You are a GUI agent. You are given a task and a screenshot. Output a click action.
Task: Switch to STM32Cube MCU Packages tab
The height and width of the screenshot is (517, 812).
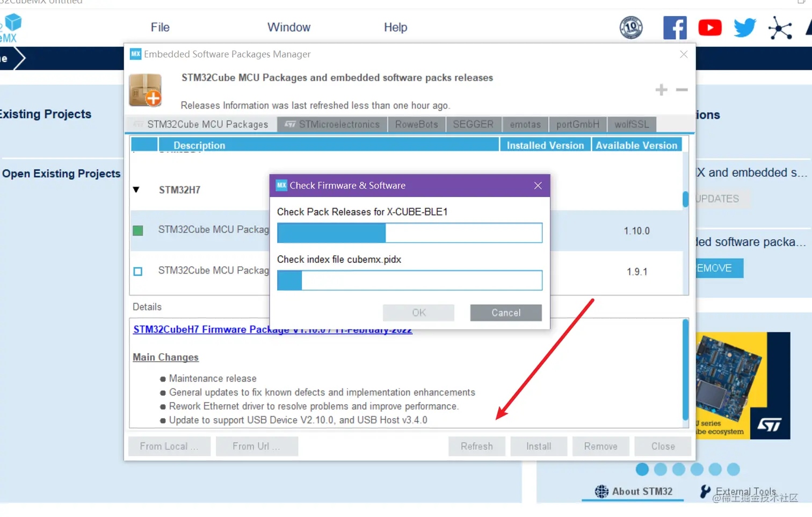(202, 124)
